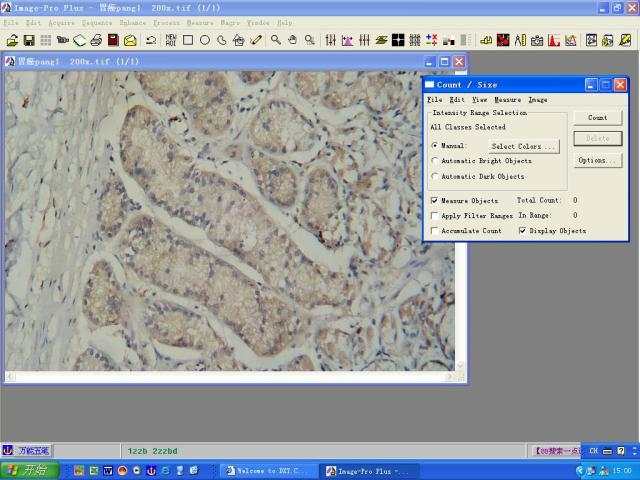Select the hand pan tool
Image resolution: width=640 pixels, height=480 pixels.
pos(292,41)
